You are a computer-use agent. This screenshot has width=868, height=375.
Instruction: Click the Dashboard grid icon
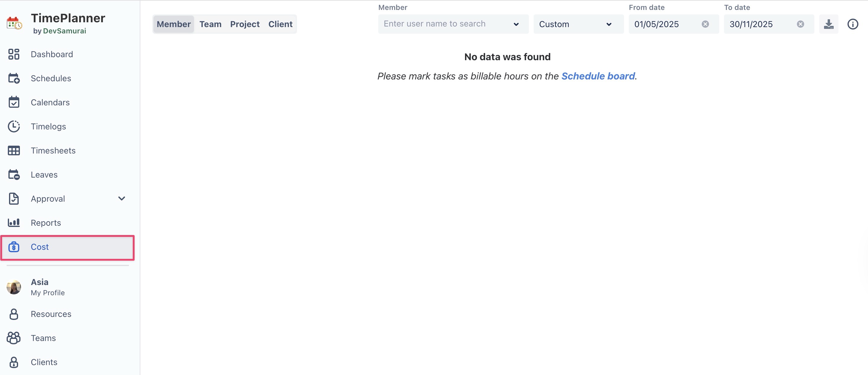(14, 54)
